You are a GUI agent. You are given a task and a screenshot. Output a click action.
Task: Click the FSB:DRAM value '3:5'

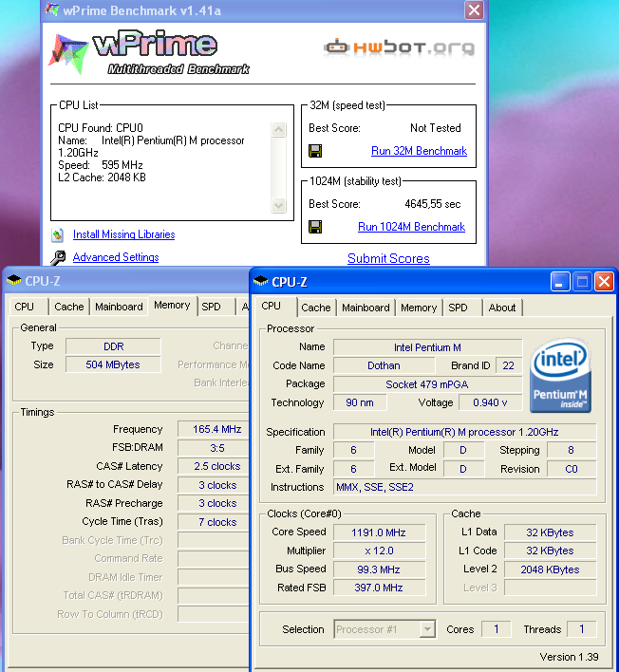214,448
